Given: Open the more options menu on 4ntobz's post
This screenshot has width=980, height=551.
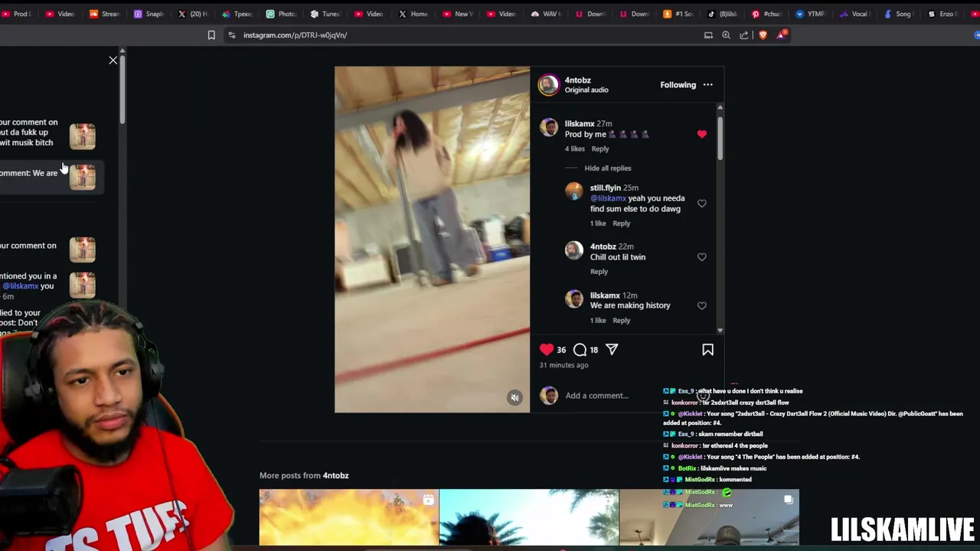Looking at the screenshot, I should 707,85.
